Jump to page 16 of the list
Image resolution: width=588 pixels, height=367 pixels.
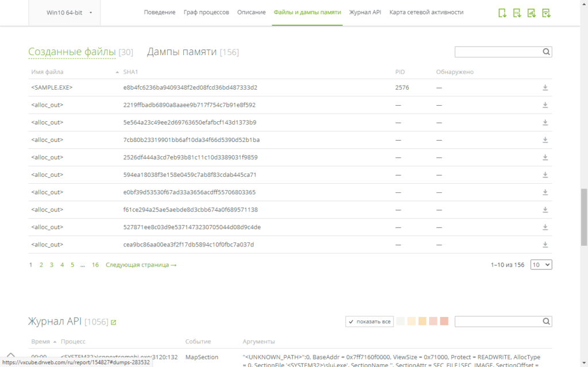click(x=95, y=265)
